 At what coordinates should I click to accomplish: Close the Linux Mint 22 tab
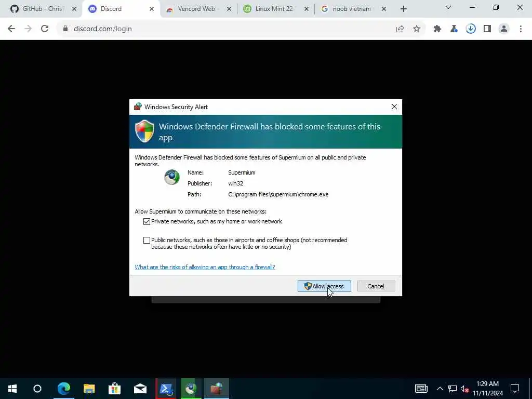(x=307, y=9)
